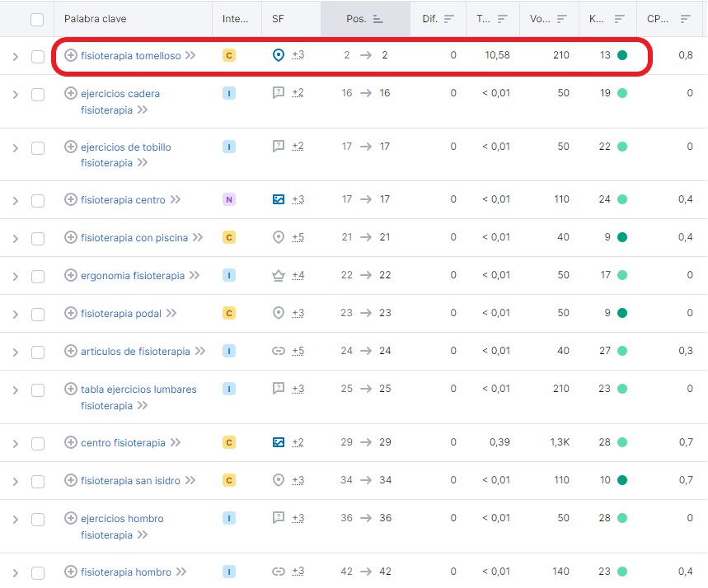The width and height of the screenshot is (708, 588).
Task: Click the double chevron after fisioterapia podal
Action: (171, 313)
